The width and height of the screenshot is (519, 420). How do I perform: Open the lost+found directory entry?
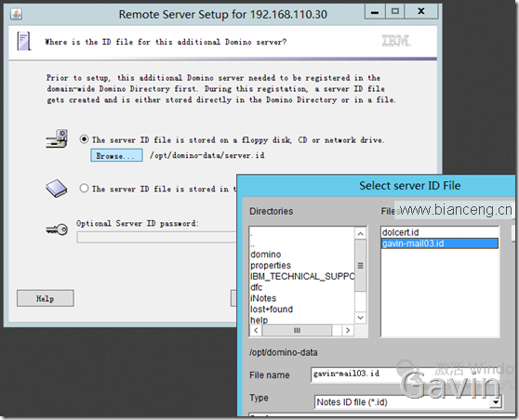(272, 308)
